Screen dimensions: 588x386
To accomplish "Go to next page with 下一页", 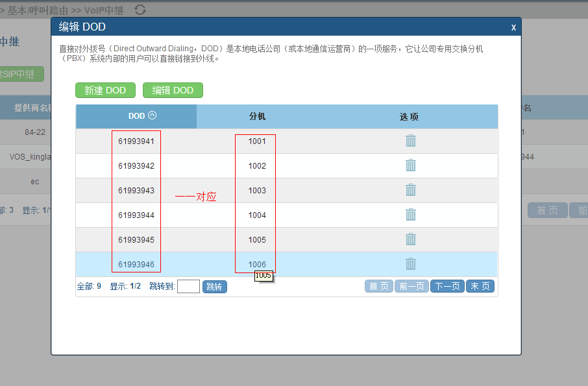I will (447, 286).
